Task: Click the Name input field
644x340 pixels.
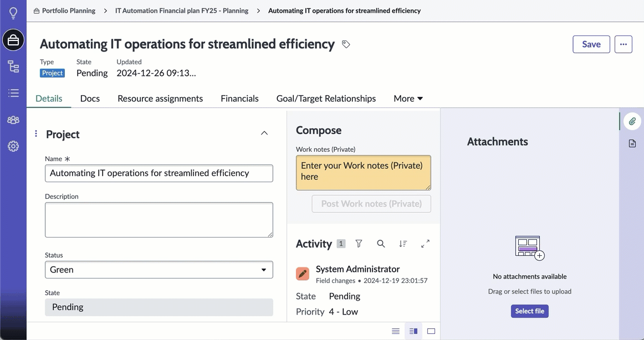Action: [x=159, y=173]
